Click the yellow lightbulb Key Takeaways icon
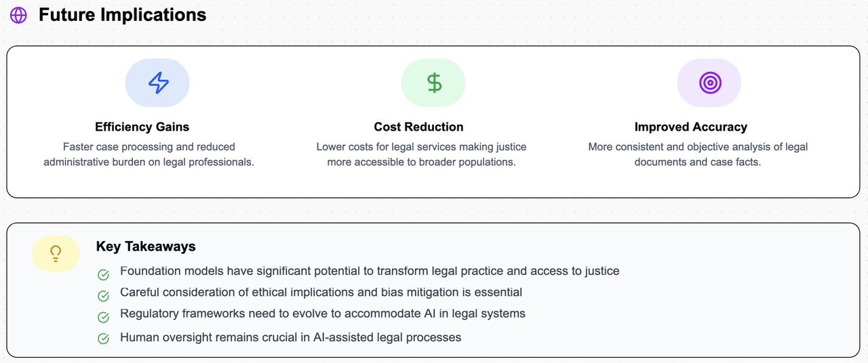 point(56,253)
